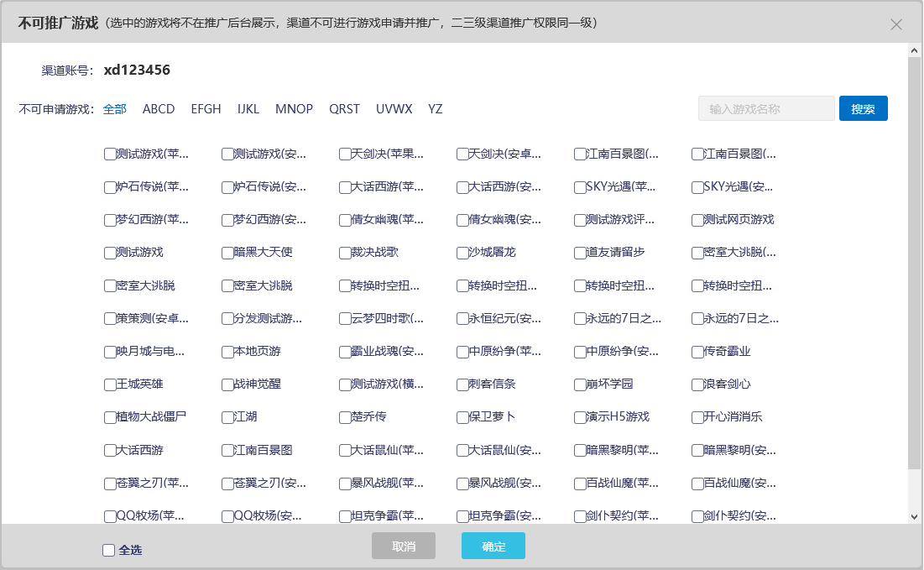Check the 暗黑黎明(安... checkbox
The height and width of the screenshot is (570, 924).
(x=697, y=451)
